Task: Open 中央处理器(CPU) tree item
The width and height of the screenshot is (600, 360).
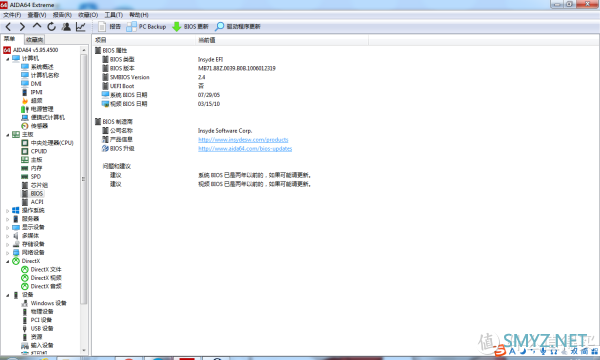Action: (47, 143)
